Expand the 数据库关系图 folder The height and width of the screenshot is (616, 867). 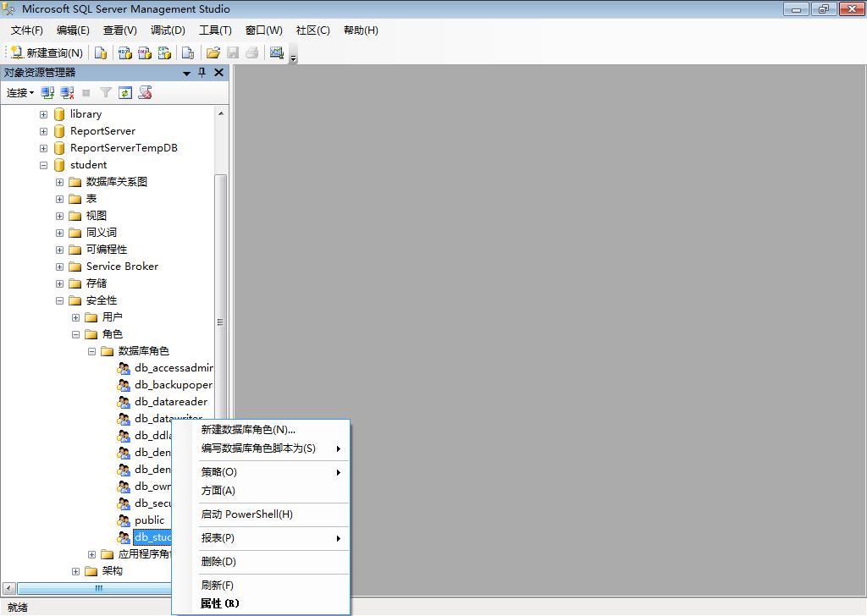click(x=60, y=182)
